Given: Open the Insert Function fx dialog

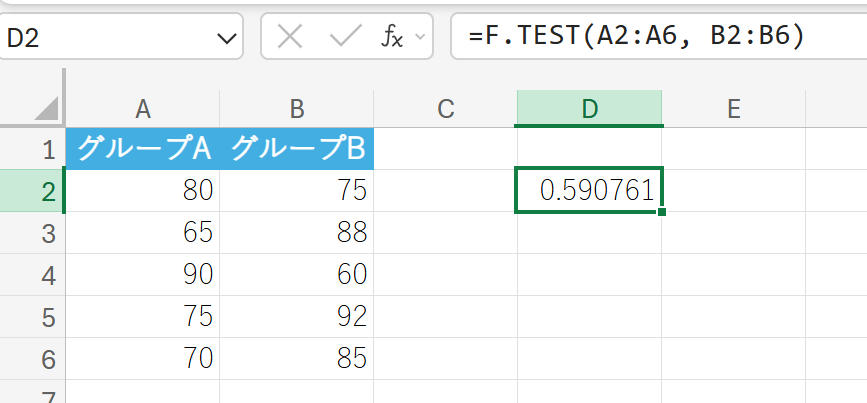Looking at the screenshot, I should tap(391, 37).
